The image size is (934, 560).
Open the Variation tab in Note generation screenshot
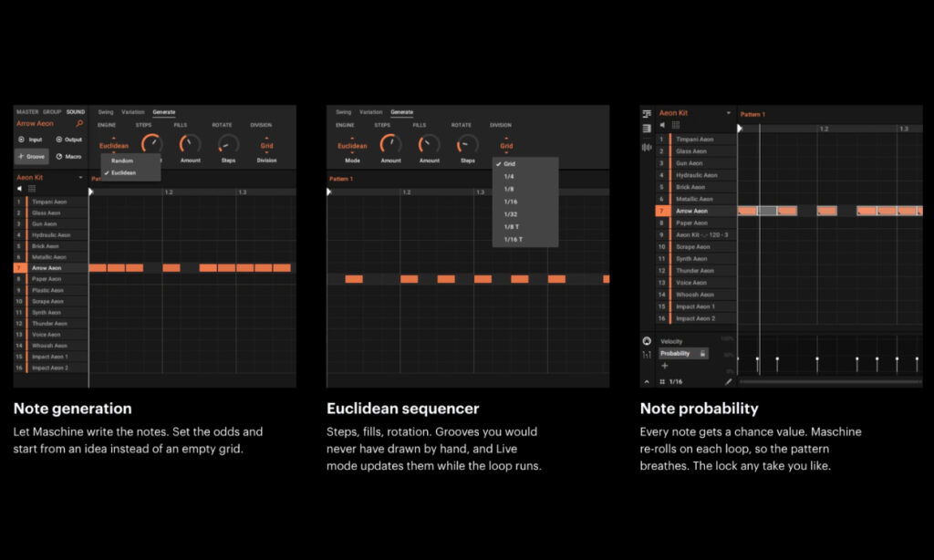coord(133,112)
